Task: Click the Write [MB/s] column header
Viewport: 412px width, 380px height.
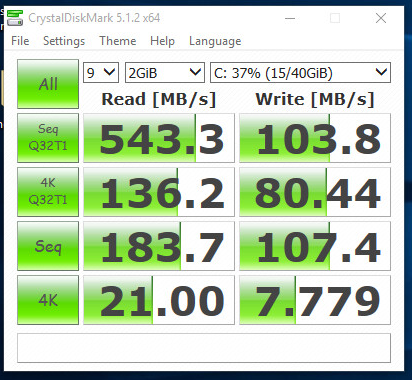Action: [x=315, y=99]
